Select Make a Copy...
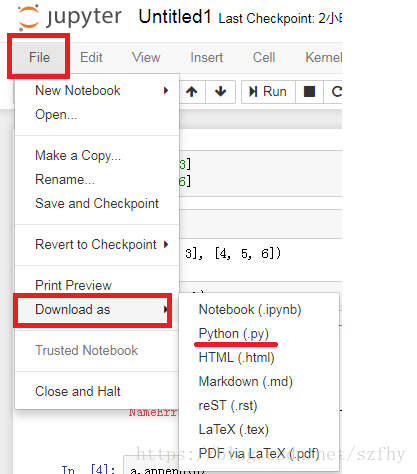This screenshot has width=417, height=474. tap(97, 155)
